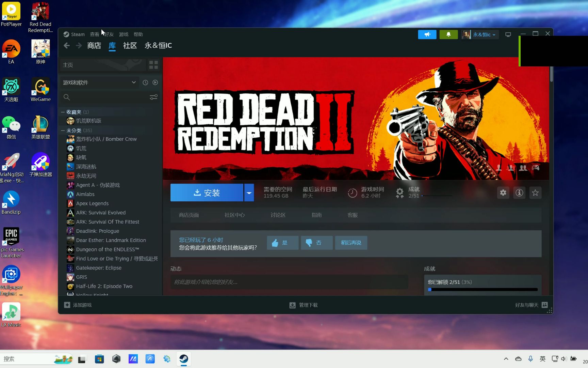
Task: Open the green notifications bell
Action: tap(448, 34)
